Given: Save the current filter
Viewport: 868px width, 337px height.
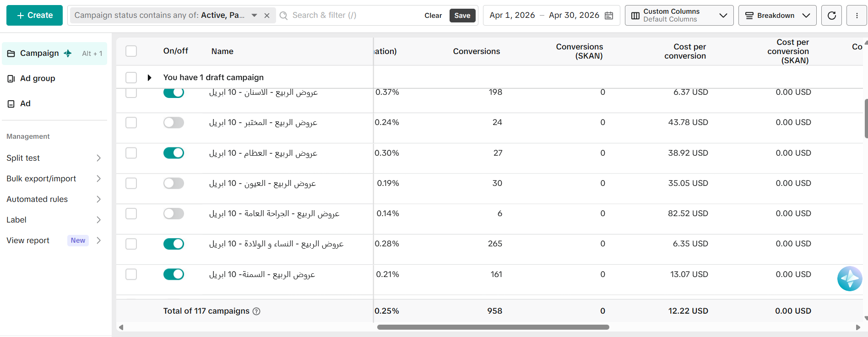Looking at the screenshot, I should click(x=462, y=16).
